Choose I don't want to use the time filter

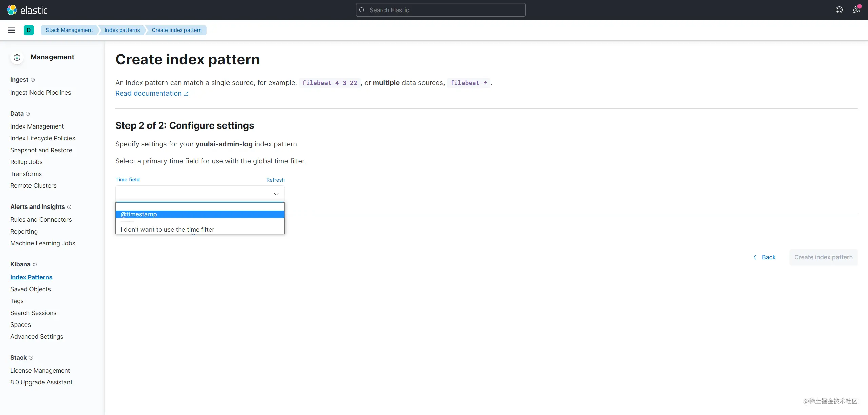(x=200, y=230)
